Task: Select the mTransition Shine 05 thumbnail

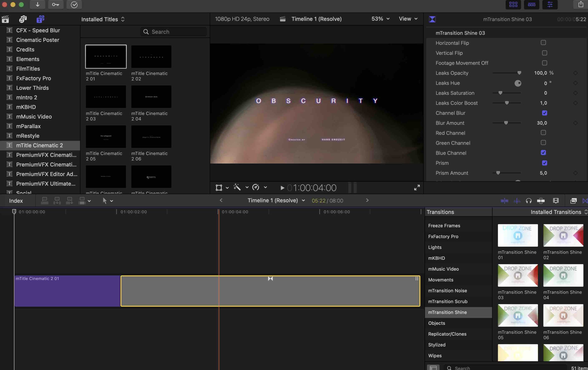Action: [518, 315]
